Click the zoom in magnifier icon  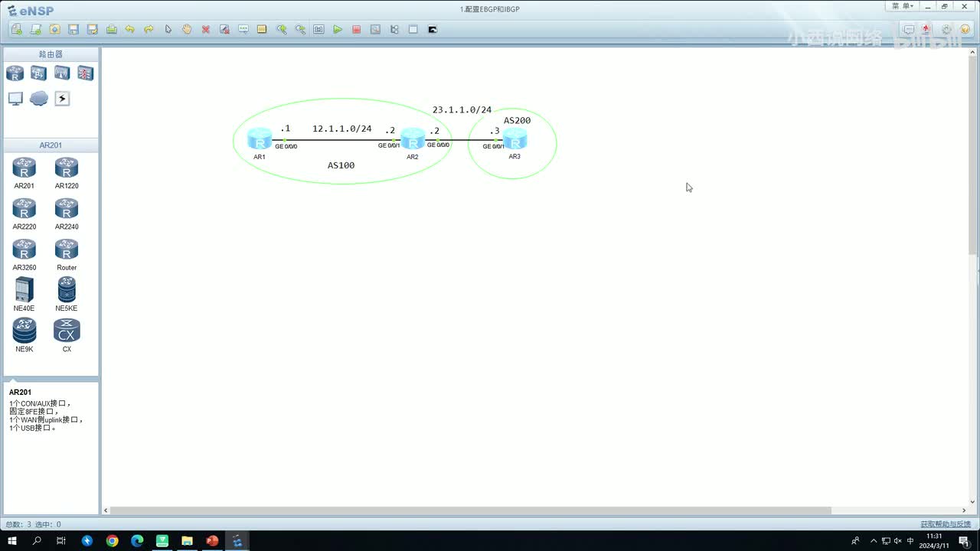point(282,30)
